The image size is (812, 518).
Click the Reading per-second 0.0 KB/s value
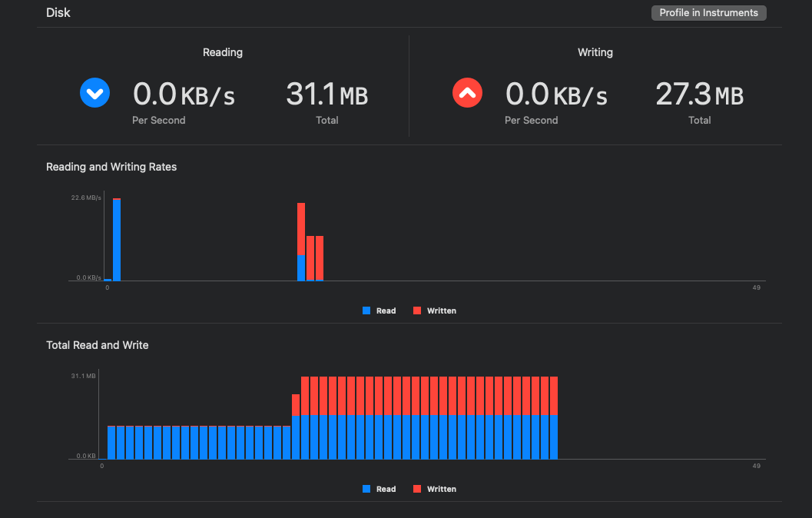click(184, 95)
